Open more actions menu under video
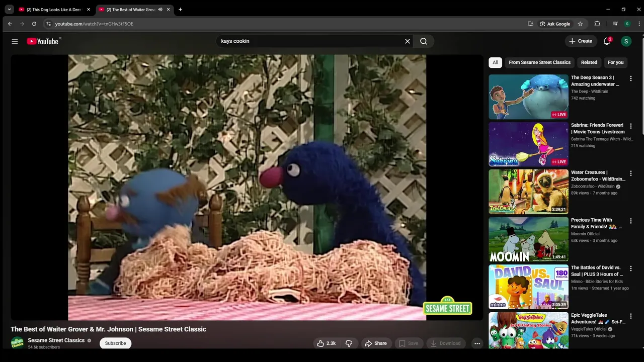The image size is (644, 362). [x=477, y=343]
